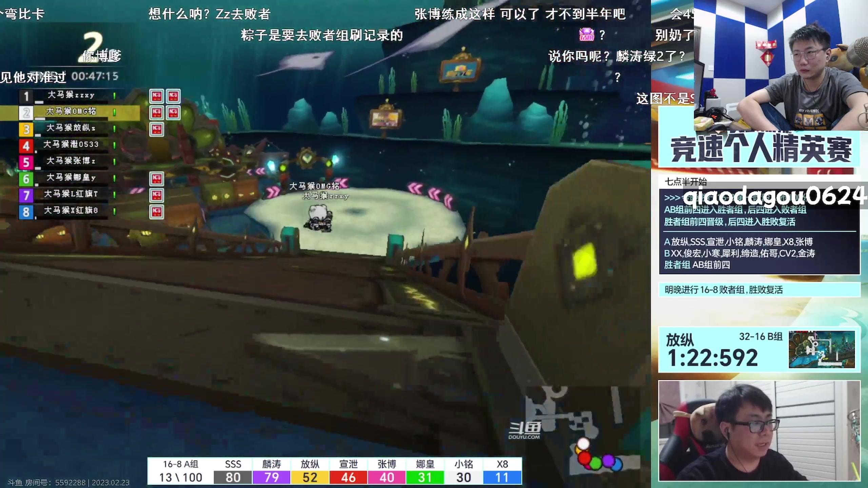868x488 pixels.
Task: Click the first N2O item icon beside 大马猴zzxy
Action: [156, 96]
